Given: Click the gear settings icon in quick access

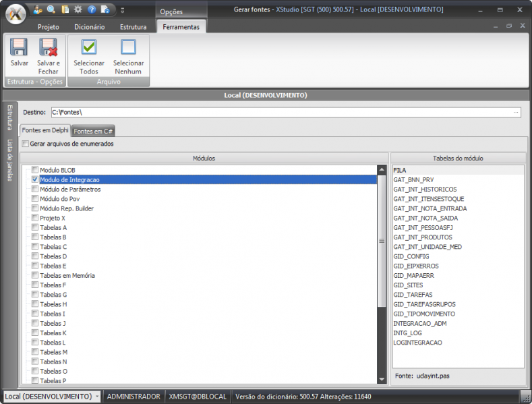Looking at the screenshot, I should (78, 9).
